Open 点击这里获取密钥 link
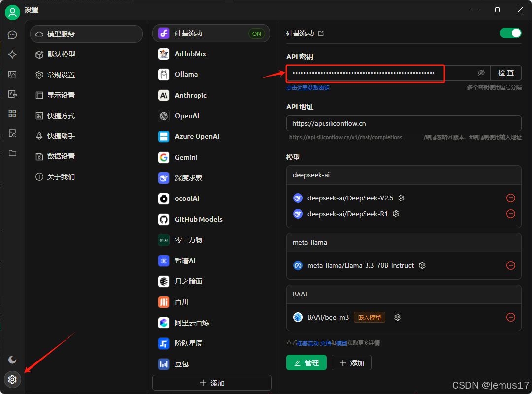The image size is (532, 394). 308,88
